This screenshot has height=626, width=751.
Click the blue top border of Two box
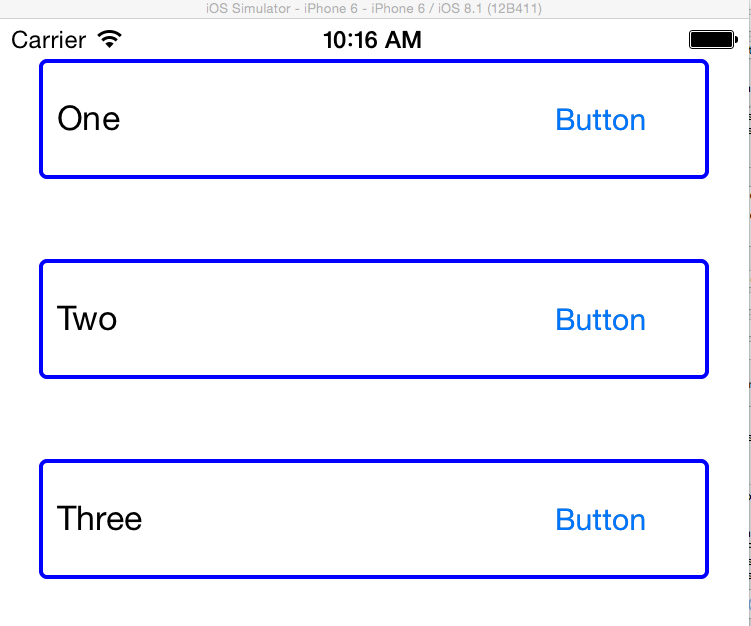(372, 262)
